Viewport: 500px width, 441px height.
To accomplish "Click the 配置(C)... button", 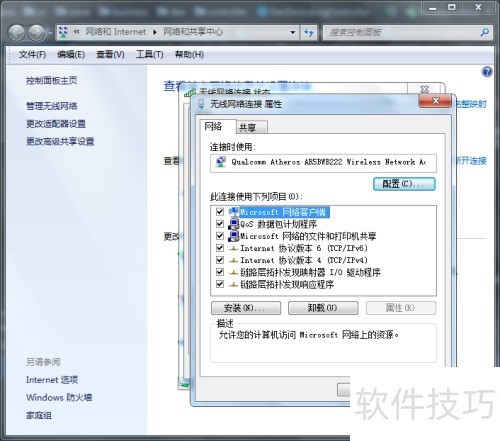I will [x=404, y=184].
